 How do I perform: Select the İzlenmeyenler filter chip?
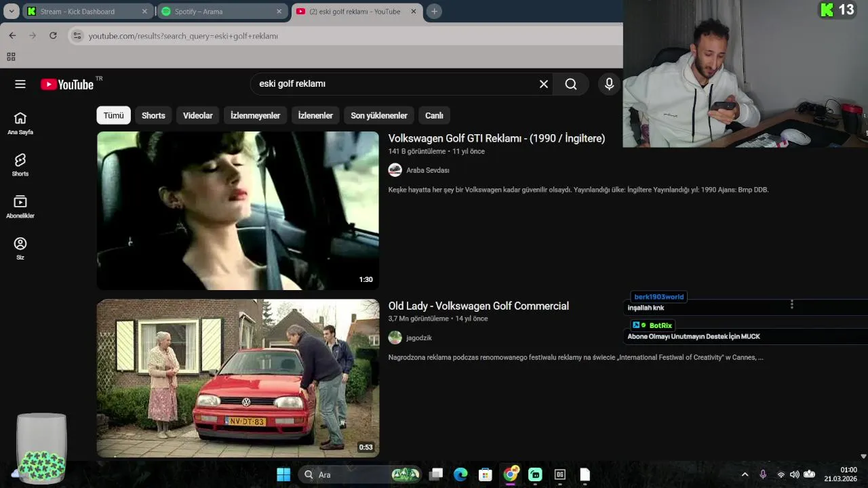tap(255, 115)
